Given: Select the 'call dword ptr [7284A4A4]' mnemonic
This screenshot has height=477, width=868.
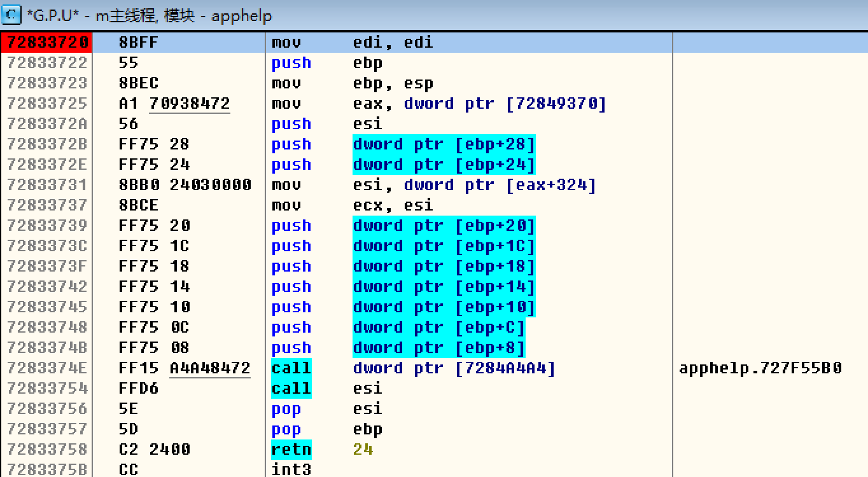Looking at the screenshot, I should point(291,368).
